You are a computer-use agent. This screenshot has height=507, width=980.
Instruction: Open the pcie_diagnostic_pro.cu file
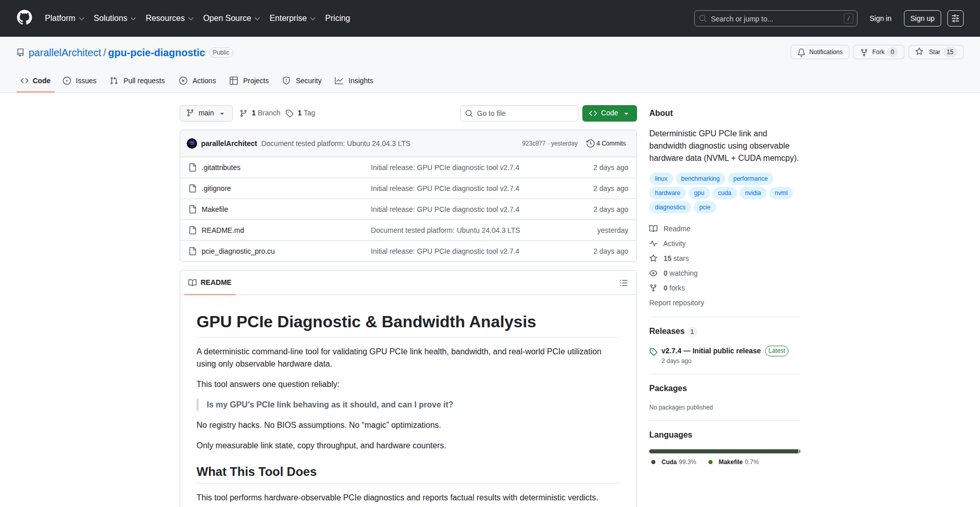coord(238,251)
